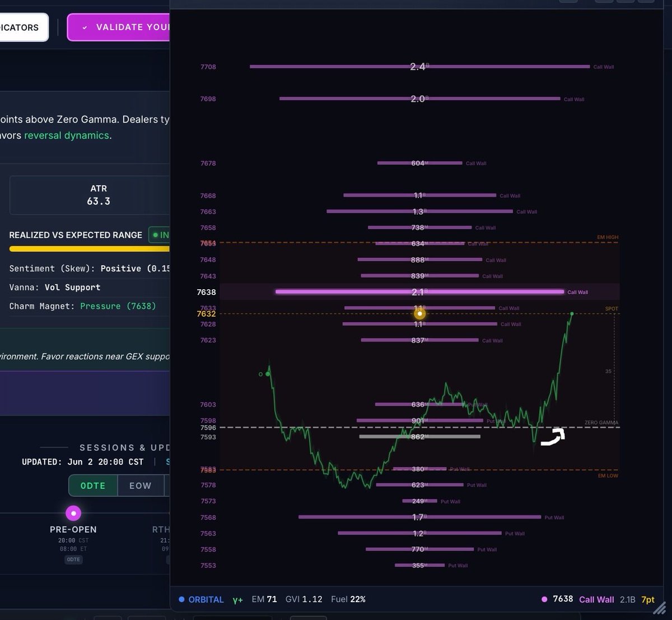Click the 7663 bar showing 1.3B
672x620 pixels.
pyautogui.click(x=419, y=212)
